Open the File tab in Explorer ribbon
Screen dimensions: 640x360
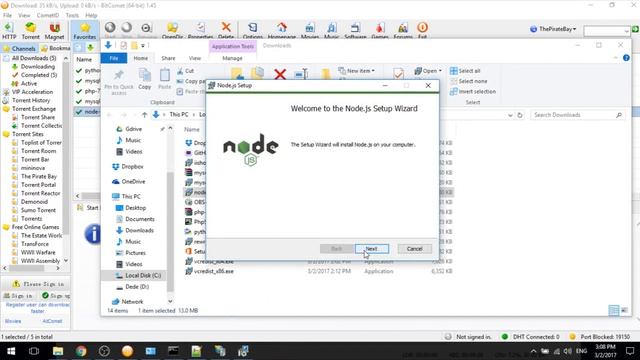pyautogui.click(x=114, y=58)
